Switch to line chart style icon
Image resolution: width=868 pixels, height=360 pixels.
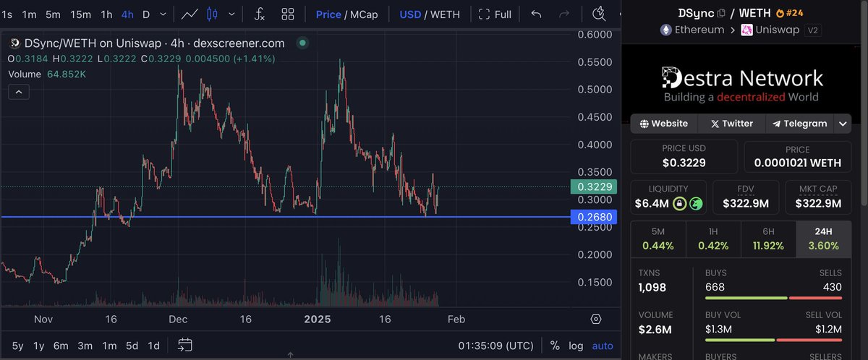[x=191, y=14]
